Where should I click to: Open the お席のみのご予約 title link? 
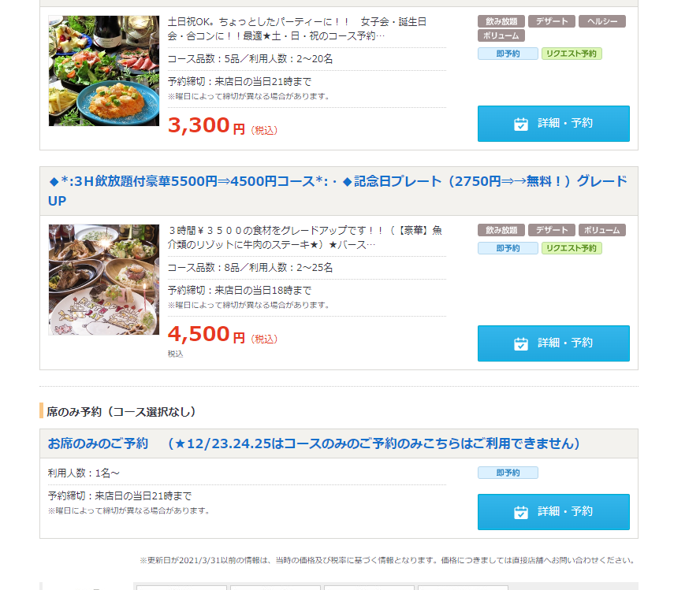[x=314, y=443]
